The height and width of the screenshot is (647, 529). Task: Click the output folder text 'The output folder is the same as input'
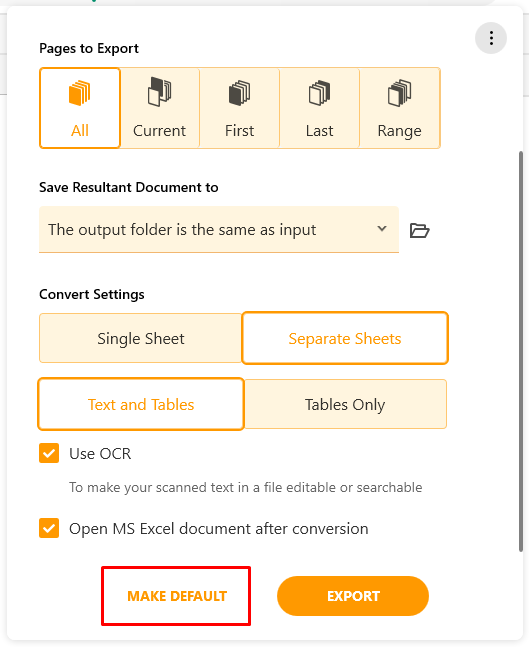182,229
